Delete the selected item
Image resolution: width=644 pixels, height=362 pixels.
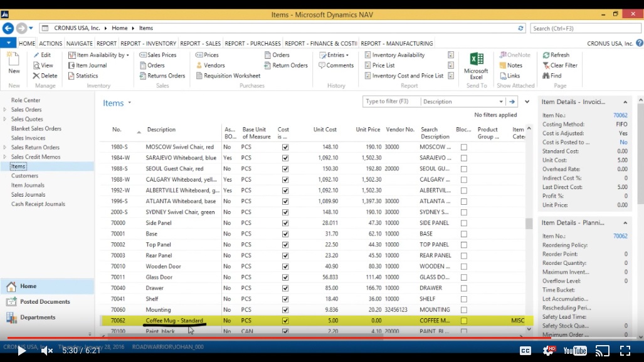[45, 76]
